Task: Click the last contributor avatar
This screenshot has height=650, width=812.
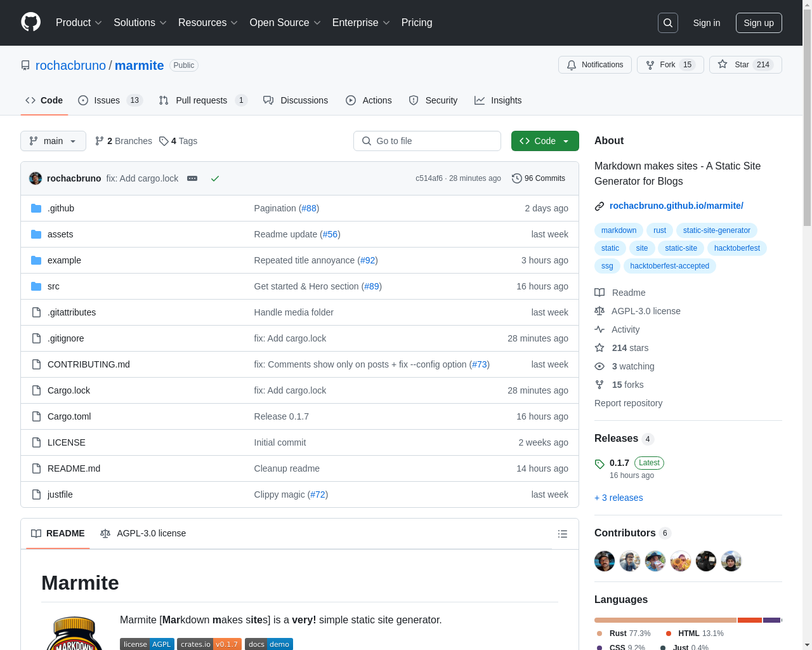Action: tap(731, 561)
